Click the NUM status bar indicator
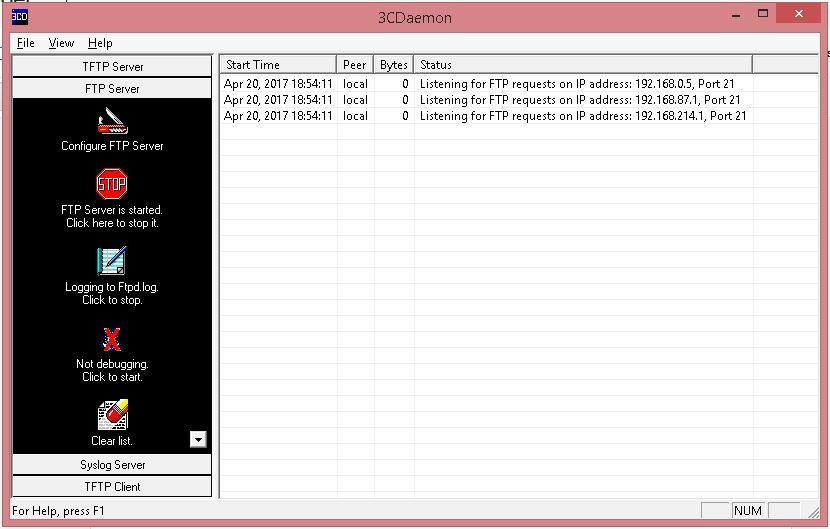The width and height of the screenshot is (830, 529). click(x=748, y=510)
